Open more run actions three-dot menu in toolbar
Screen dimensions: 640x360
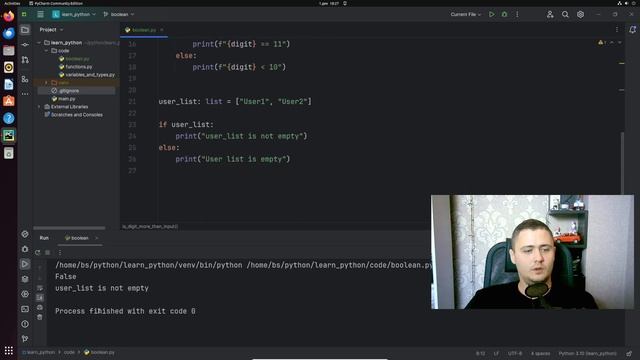[517, 14]
